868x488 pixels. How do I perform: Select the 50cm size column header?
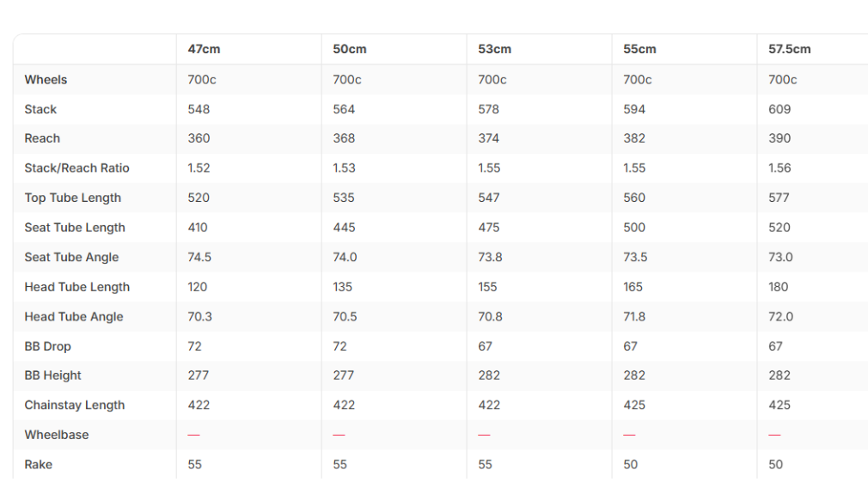[349, 49]
